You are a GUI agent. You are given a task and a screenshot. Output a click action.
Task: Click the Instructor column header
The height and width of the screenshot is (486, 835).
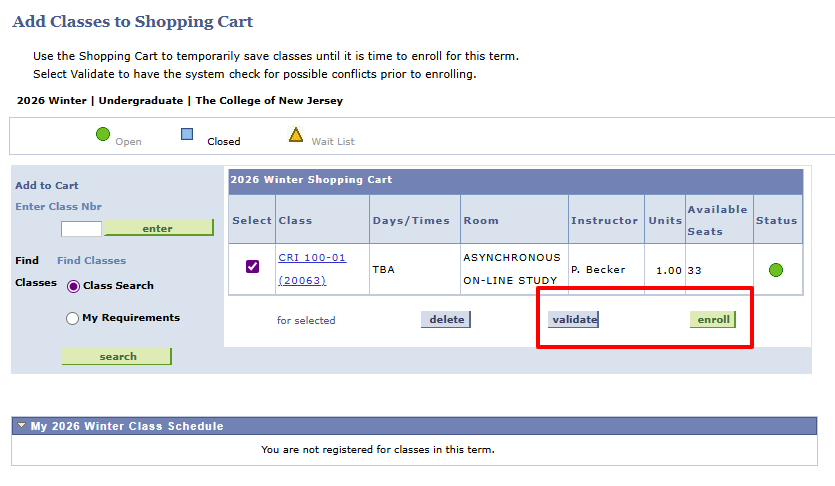[604, 220]
